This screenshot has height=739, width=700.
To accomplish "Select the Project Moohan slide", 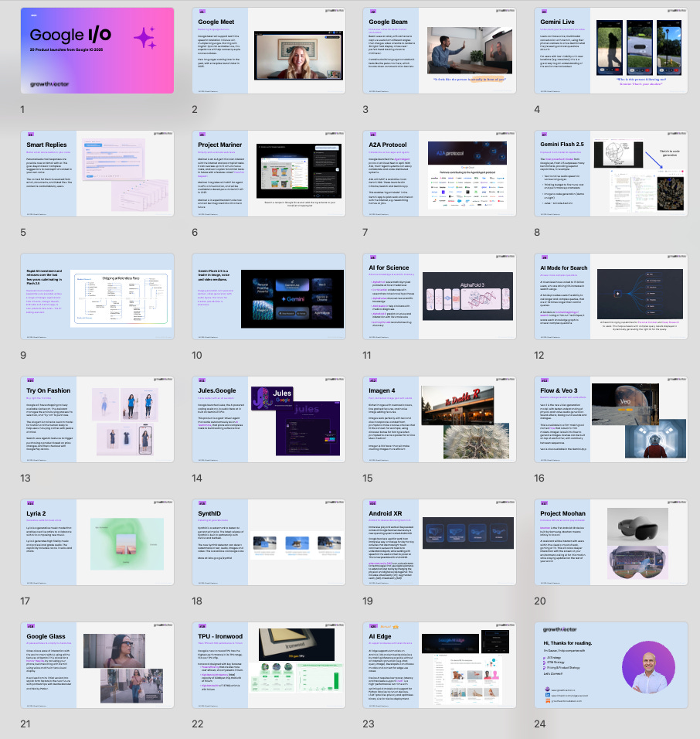I will point(611,543).
